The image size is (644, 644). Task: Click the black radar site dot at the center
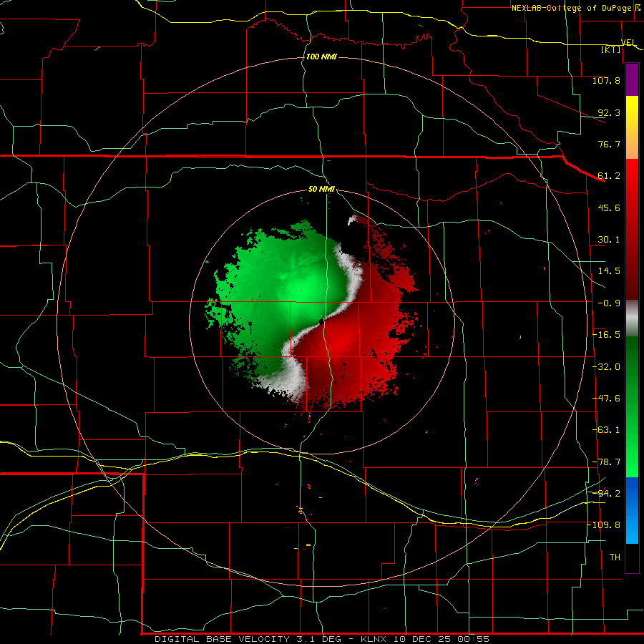(x=321, y=321)
